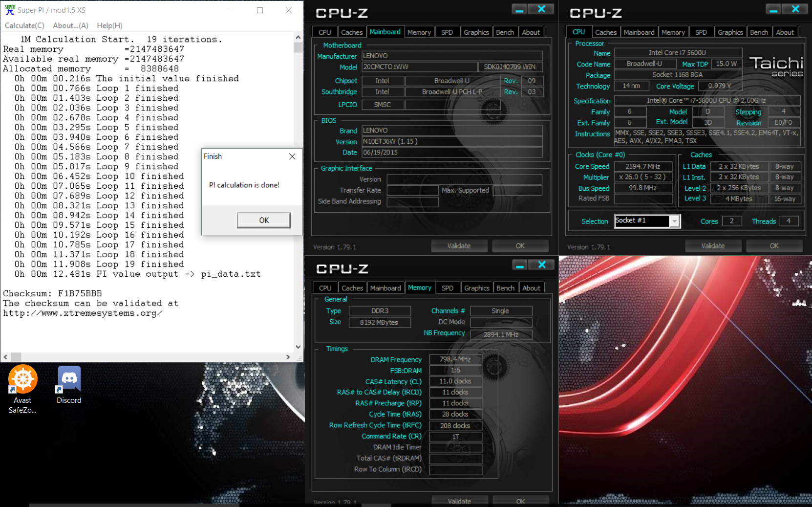The height and width of the screenshot is (507, 812).
Task: Switch to Graphics tab in the CPU CPU-Z window
Action: coord(730,32)
